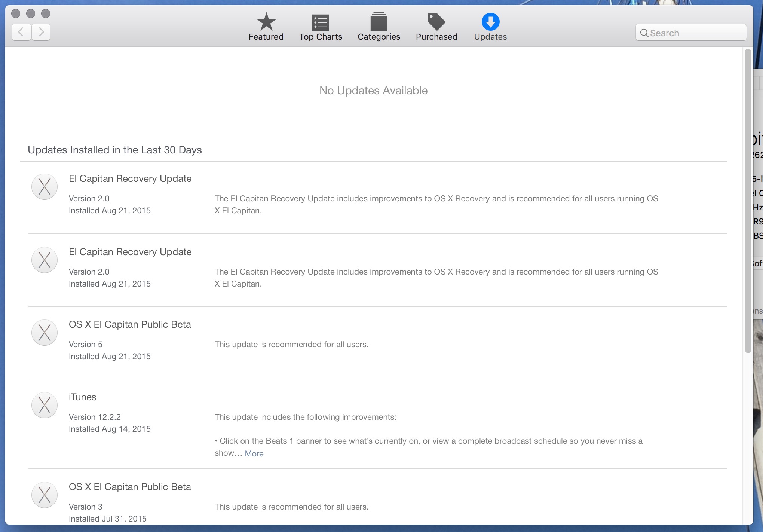
Task: Go back with the left chevron button
Action: 21,32
